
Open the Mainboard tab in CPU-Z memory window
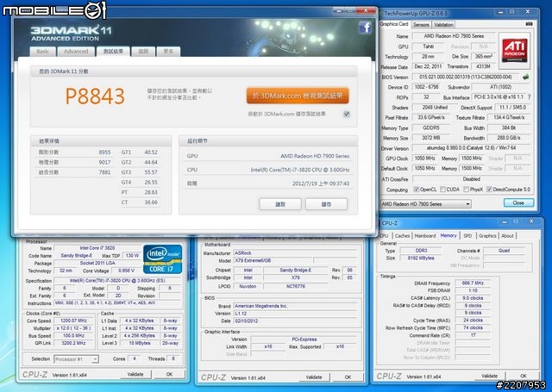[x=425, y=236]
